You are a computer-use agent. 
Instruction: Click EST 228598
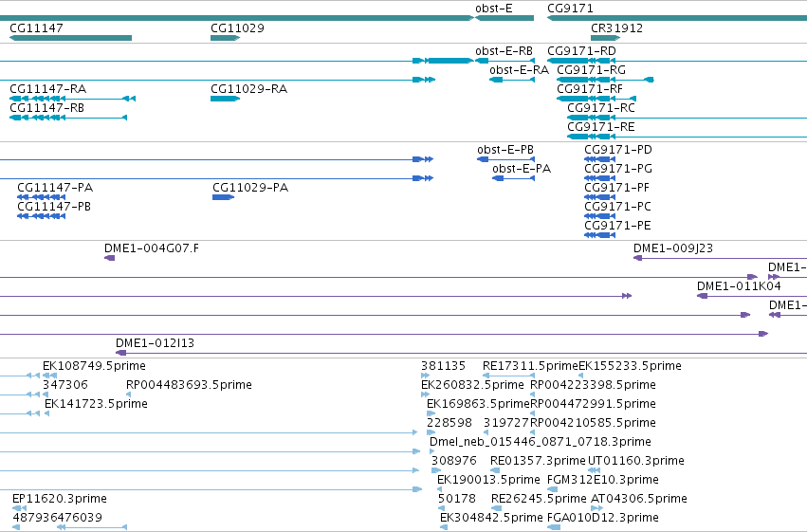click(x=431, y=432)
